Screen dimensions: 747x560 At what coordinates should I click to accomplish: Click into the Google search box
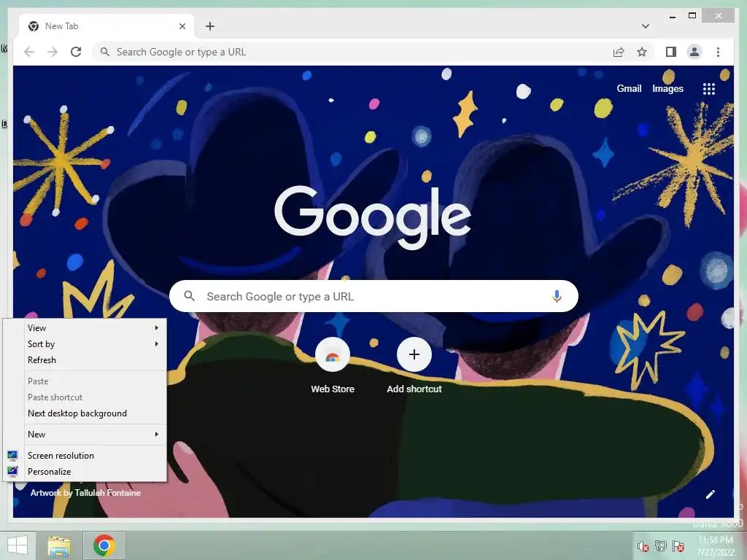pyautogui.click(x=373, y=296)
